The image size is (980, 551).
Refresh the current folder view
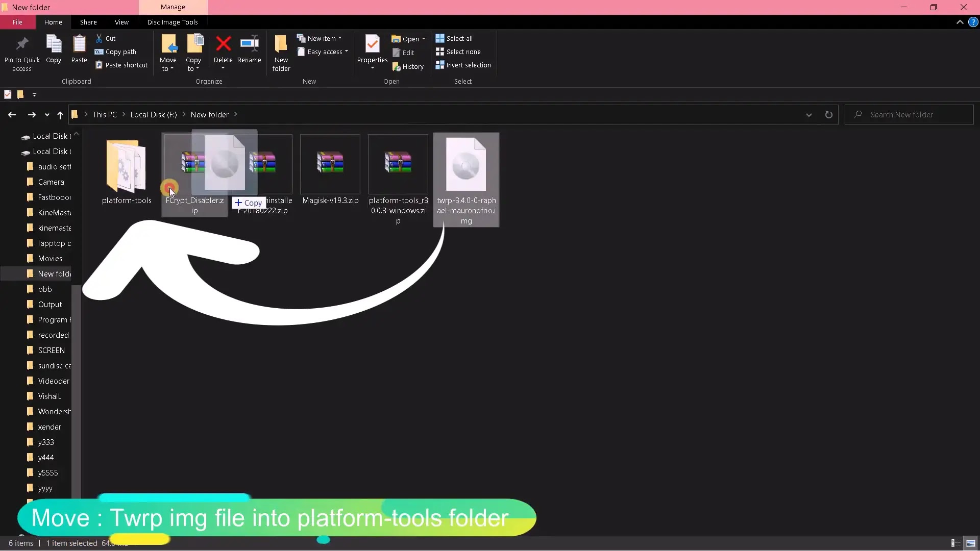(x=828, y=115)
